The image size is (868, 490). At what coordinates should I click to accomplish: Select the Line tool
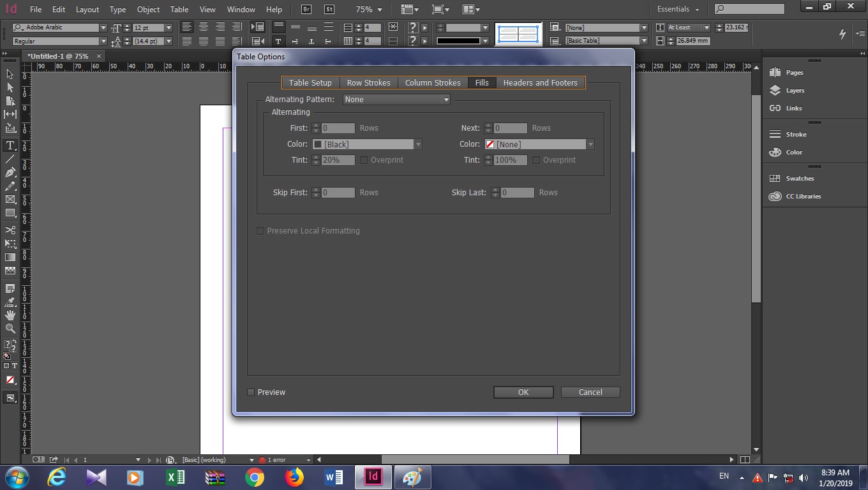(x=10, y=159)
